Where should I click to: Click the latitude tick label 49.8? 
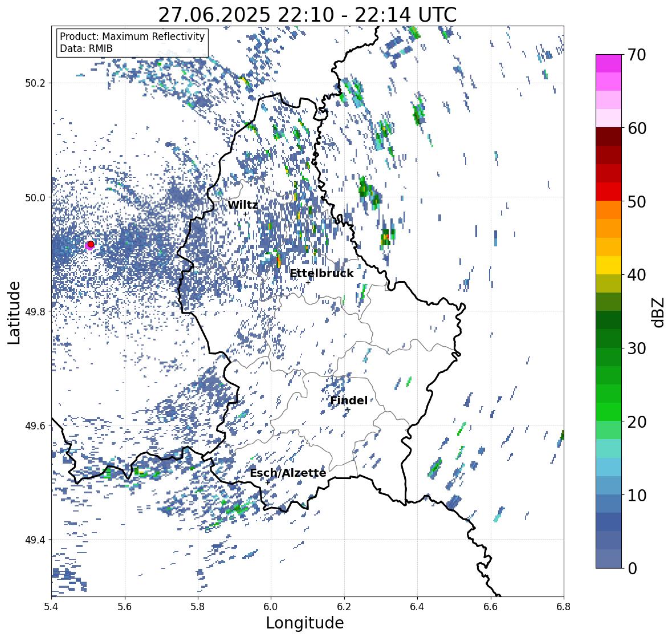35,311
